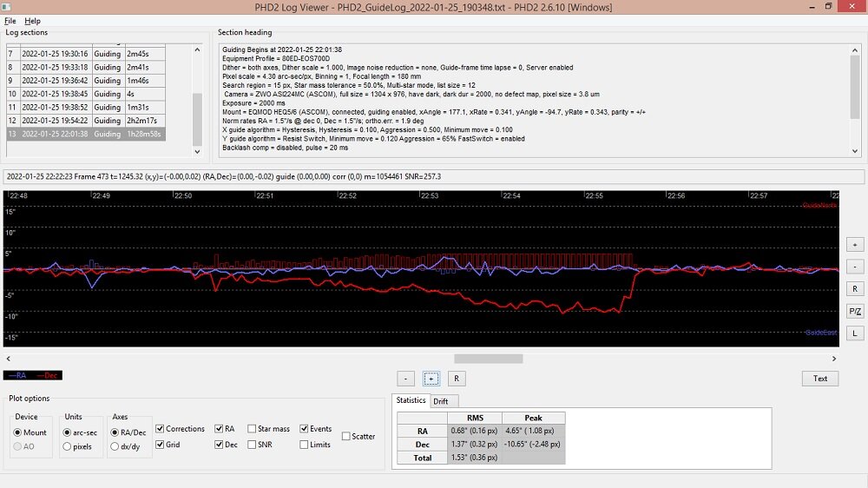The height and width of the screenshot is (488, 868).
Task: Click the RA RMS value cell
Action: [x=475, y=431]
